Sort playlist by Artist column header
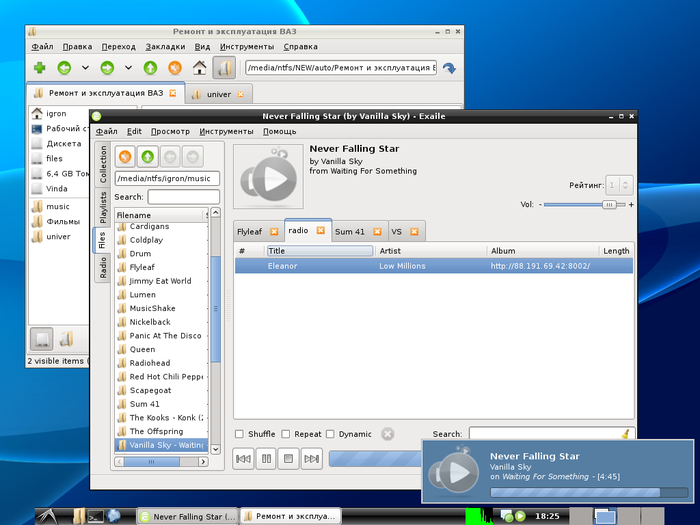Viewport: 700px width, 525px height. [431, 251]
